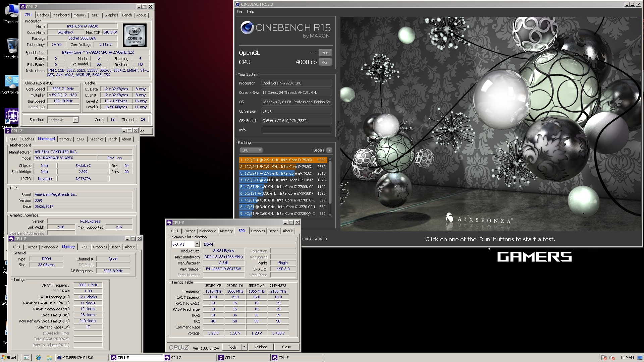
Task: Click the muted speaker tray icon
Action: pos(612,358)
